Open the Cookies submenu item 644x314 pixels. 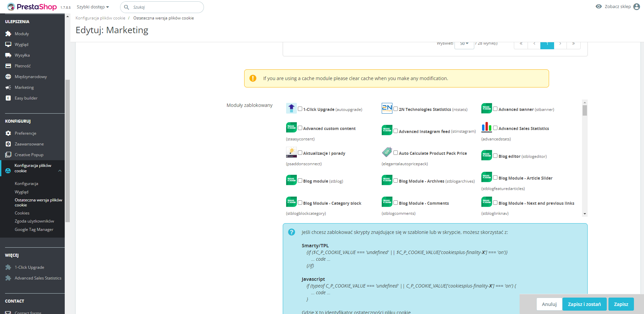pos(22,213)
